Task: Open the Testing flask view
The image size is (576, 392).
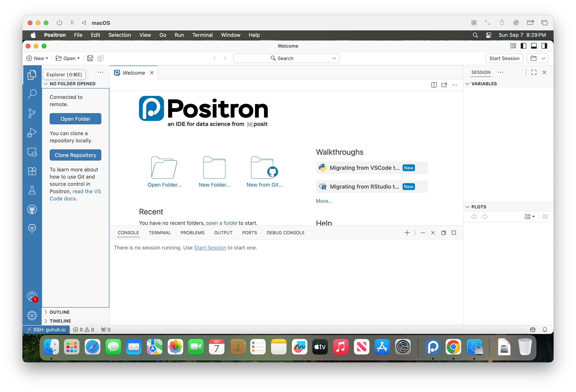Action: [32, 190]
